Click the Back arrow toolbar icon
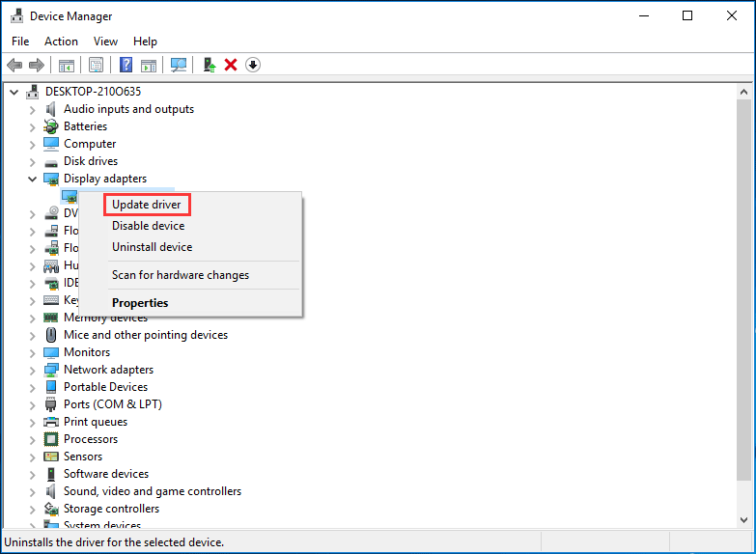 [x=14, y=65]
